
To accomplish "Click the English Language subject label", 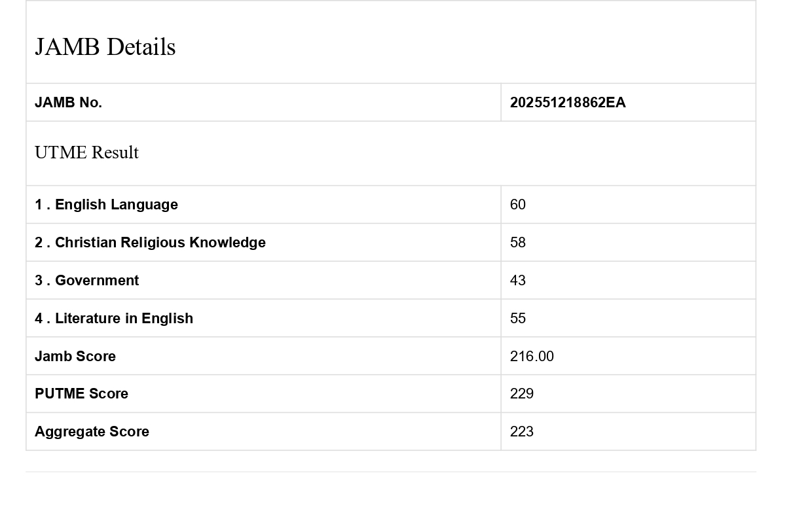I will [116, 205].
